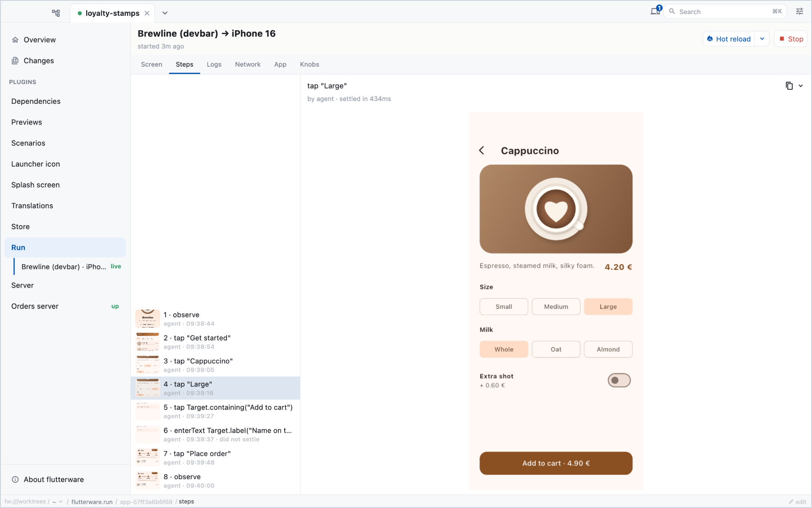This screenshot has width=812, height=508.
Task: Choose Oat milk
Action: click(556, 349)
